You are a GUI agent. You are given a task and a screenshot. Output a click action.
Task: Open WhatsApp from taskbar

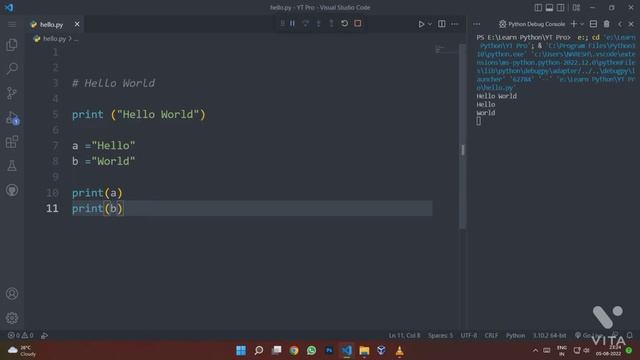pos(311,350)
